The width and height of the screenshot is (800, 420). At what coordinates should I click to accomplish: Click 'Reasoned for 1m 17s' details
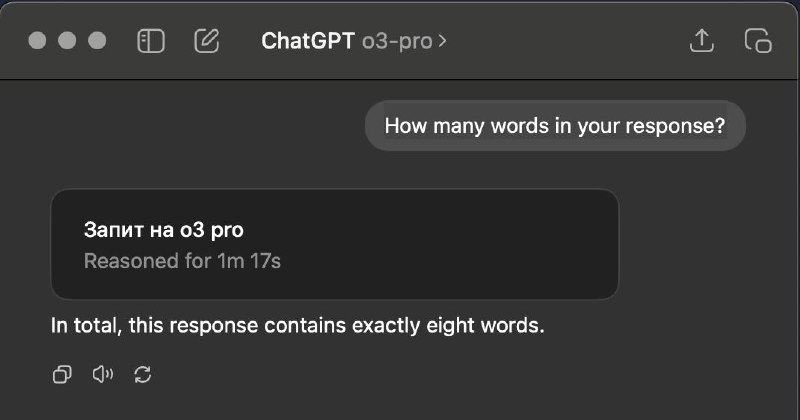(x=182, y=261)
